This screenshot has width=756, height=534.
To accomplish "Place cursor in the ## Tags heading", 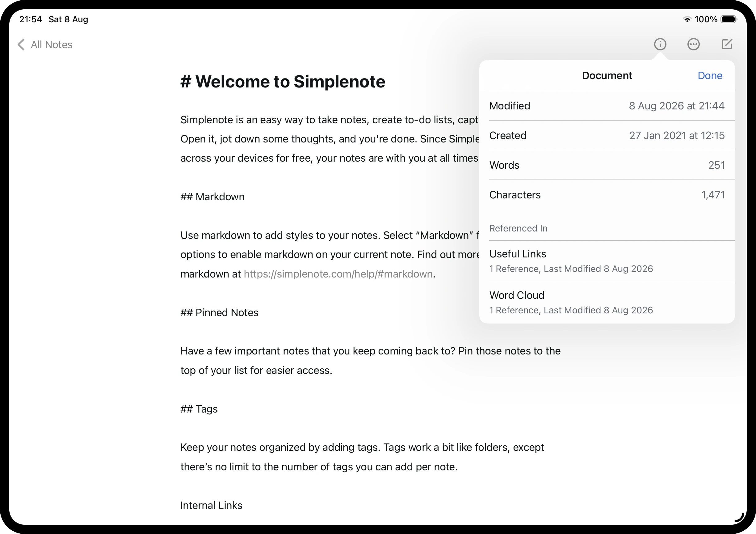I will pyautogui.click(x=199, y=409).
